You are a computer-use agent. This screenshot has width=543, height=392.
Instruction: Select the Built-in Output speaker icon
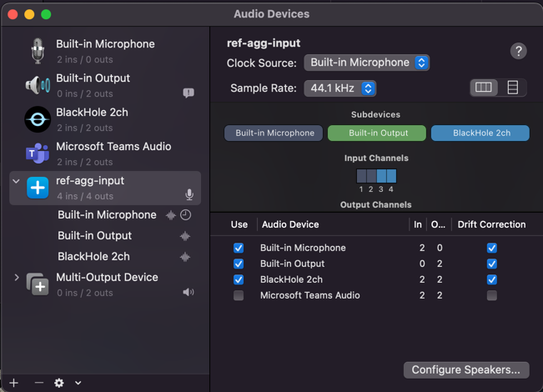pos(38,85)
